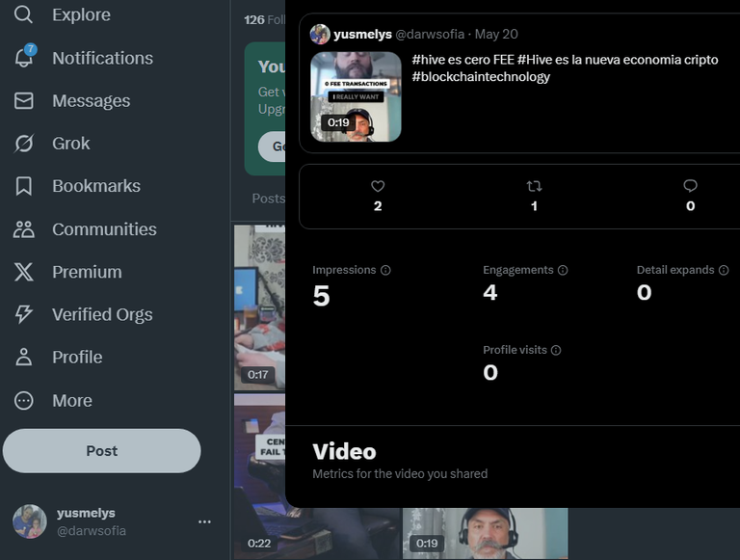Click 'Metrics for the video you shared'

[400, 473]
